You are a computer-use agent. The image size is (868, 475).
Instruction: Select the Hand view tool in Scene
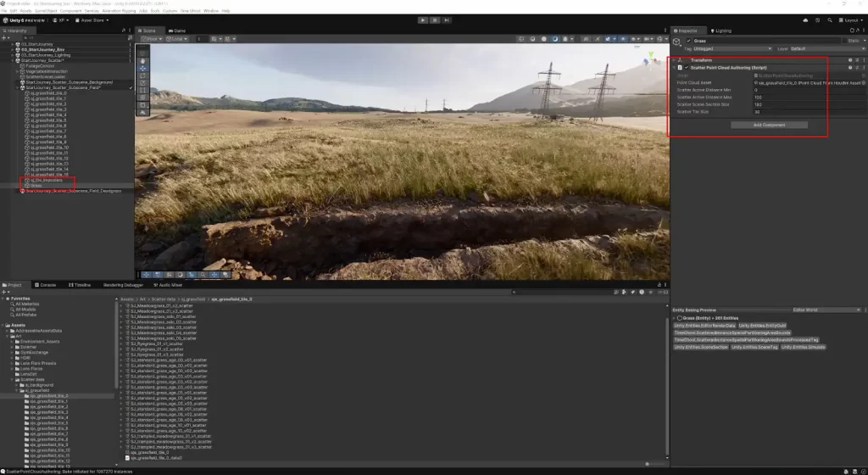[143, 60]
